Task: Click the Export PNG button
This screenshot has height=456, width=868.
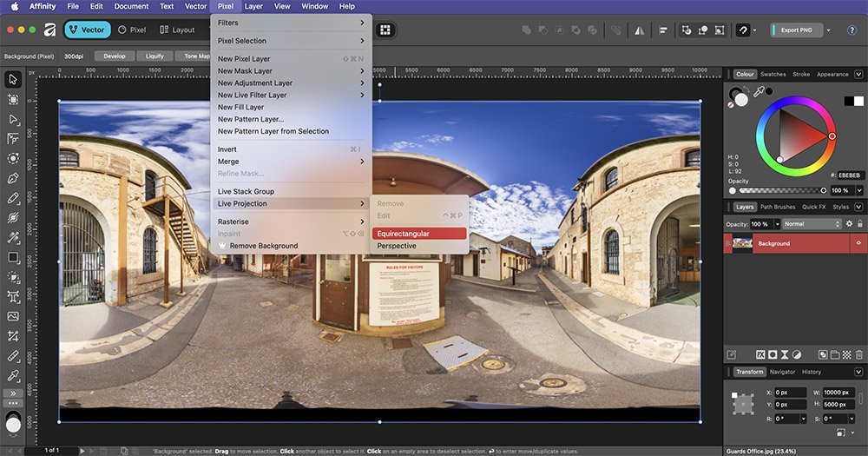Action: pos(796,30)
